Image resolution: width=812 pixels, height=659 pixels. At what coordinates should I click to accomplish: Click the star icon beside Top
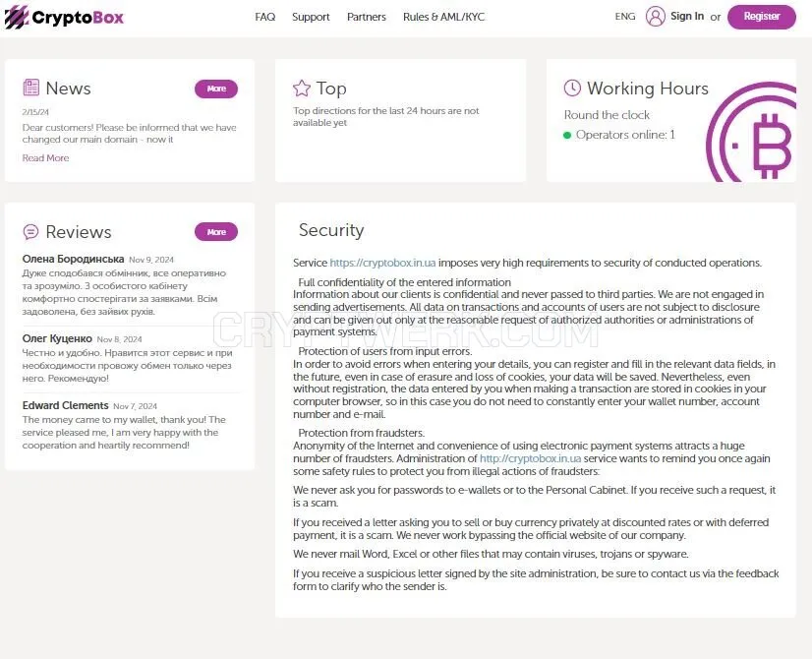click(302, 89)
